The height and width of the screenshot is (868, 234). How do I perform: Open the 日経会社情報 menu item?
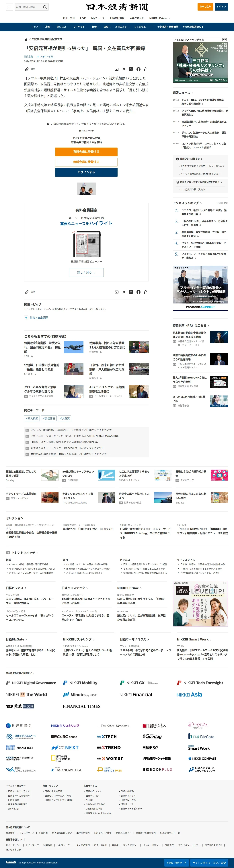pos(117,18)
